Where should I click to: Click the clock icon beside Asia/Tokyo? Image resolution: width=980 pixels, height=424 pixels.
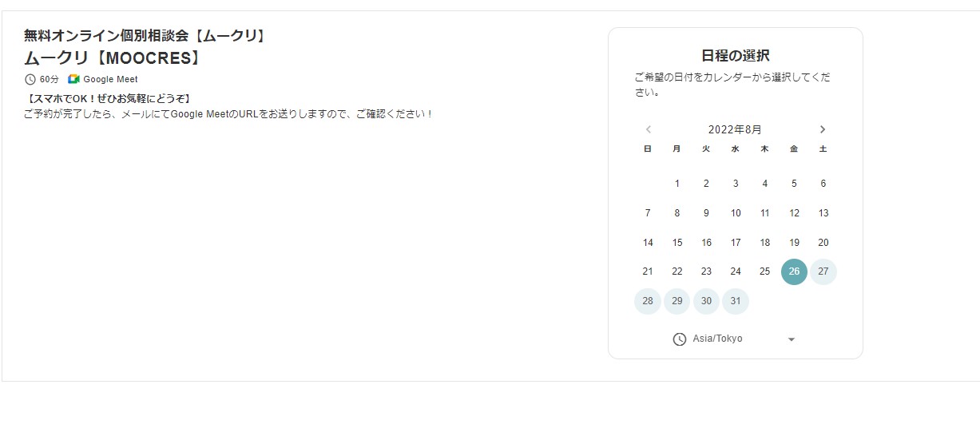[x=680, y=339]
